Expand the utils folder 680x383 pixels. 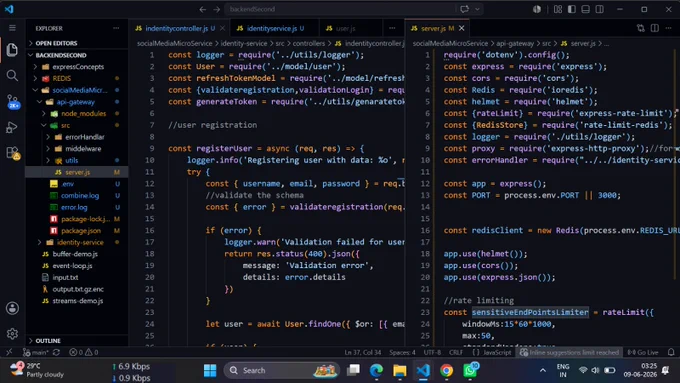(x=72, y=160)
